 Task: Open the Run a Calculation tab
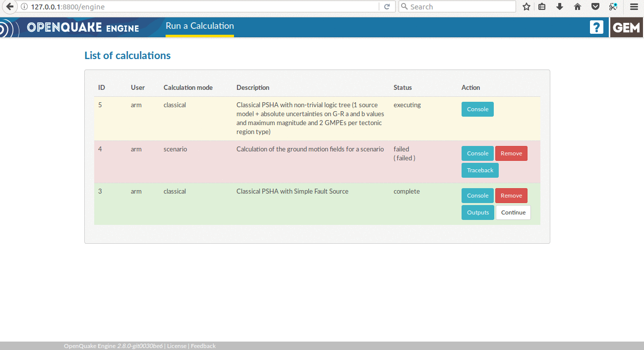pos(200,26)
